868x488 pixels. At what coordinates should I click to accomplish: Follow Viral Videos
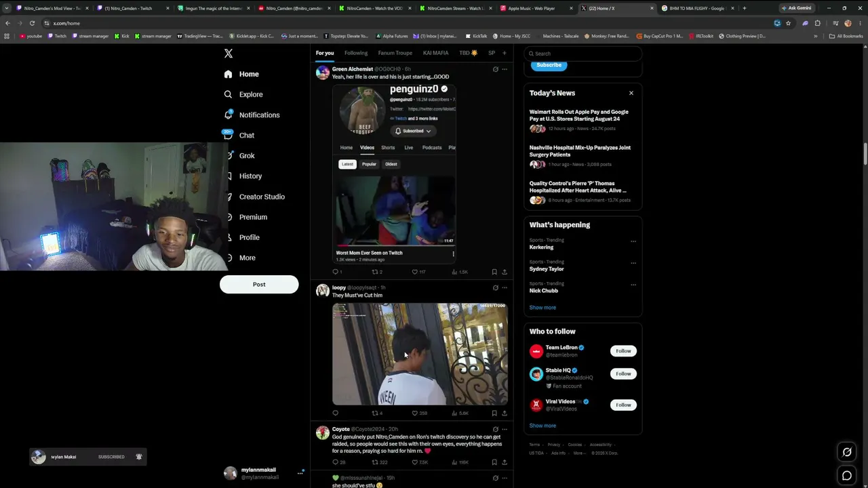coord(623,405)
